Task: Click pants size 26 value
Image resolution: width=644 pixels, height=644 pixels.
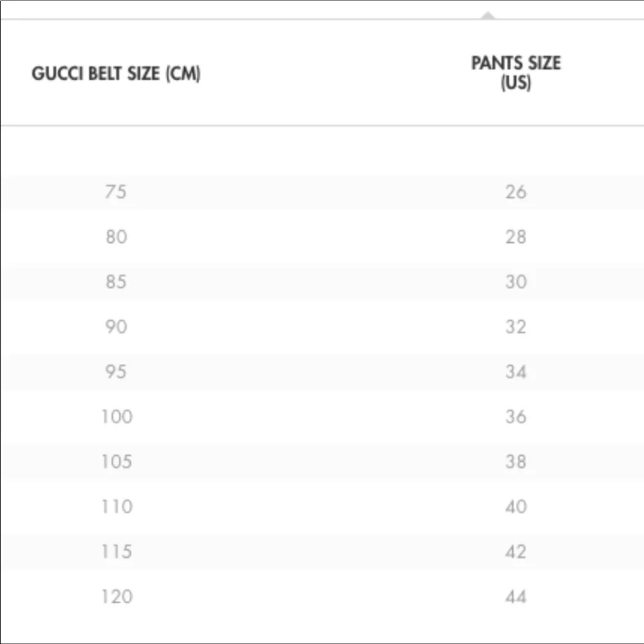Action: pos(516,192)
